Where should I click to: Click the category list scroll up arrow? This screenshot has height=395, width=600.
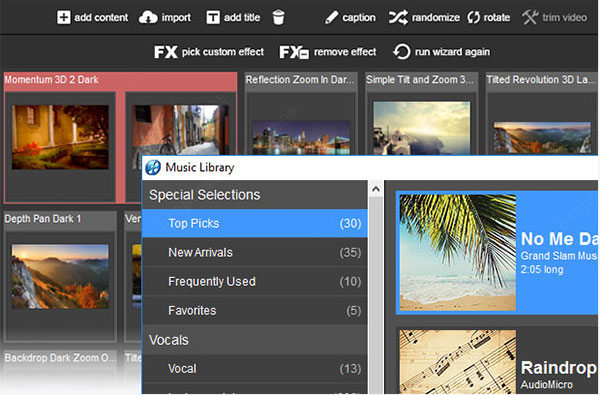tap(376, 189)
